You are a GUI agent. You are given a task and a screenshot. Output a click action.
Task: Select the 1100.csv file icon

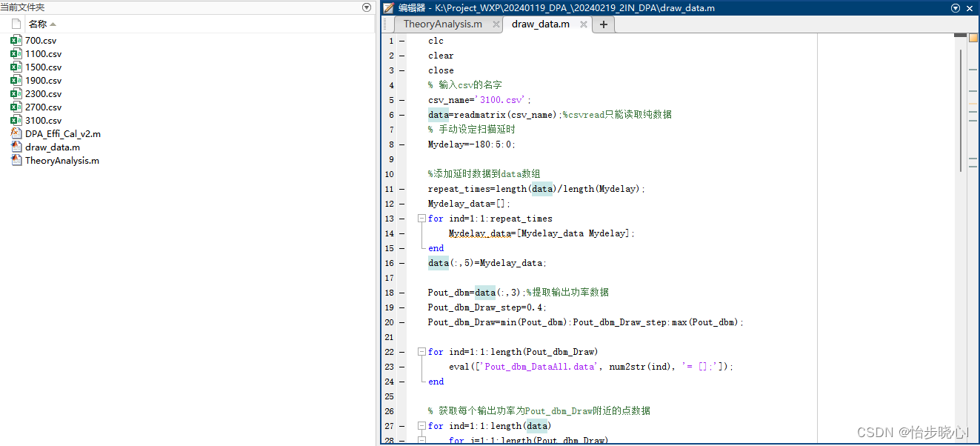16,54
